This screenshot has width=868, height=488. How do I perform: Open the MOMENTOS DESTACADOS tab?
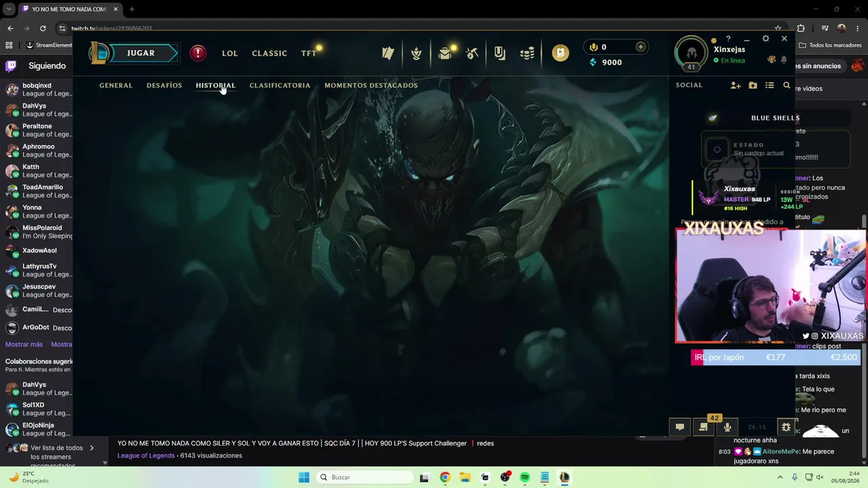[x=371, y=85]
